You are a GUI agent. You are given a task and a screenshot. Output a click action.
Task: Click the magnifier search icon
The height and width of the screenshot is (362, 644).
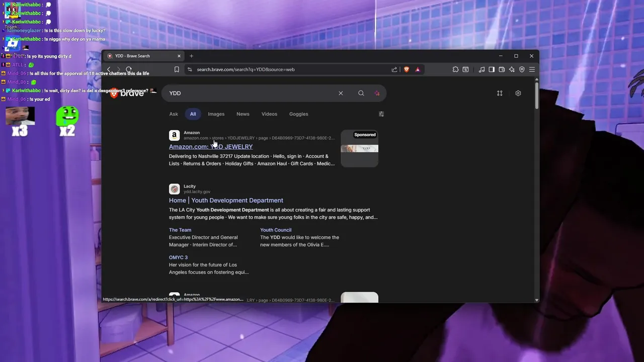coord(361,93)
